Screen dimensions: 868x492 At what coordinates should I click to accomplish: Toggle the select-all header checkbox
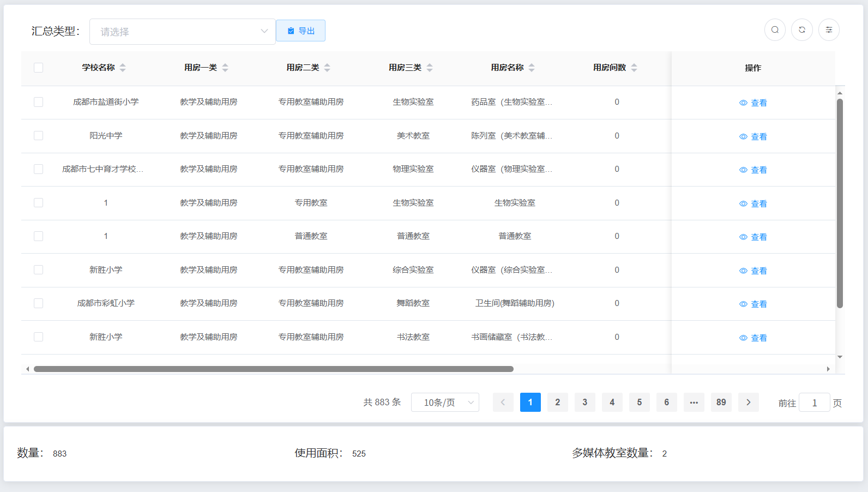[x=38, y=68]
